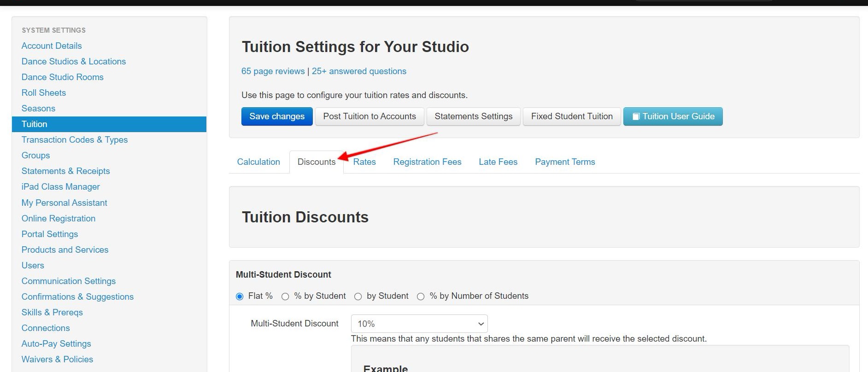Open iPad Class Manager settings

tap(60, 187)
